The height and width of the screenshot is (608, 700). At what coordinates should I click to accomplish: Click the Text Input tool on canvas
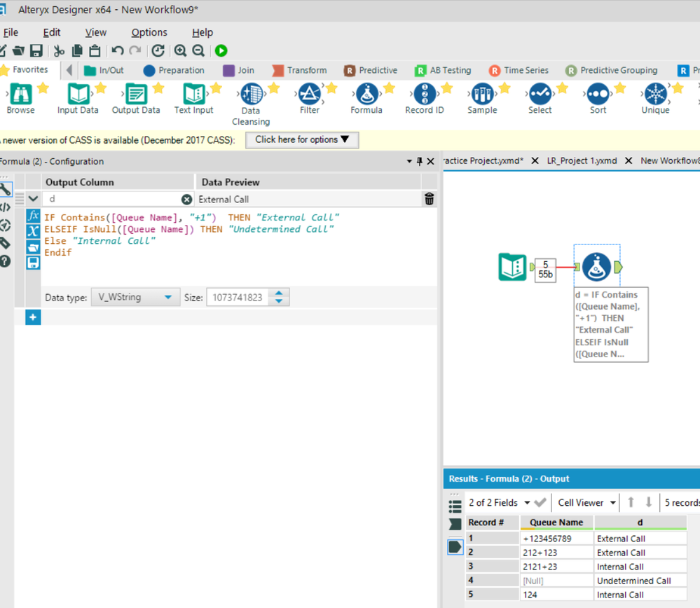click(x=512, y=267)
